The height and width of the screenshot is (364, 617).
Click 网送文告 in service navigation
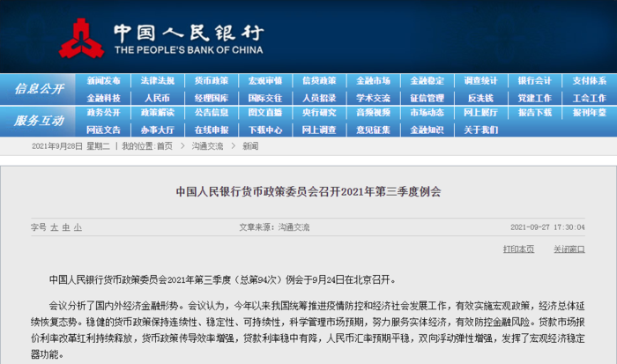pyautogui.click(x=103, y=130)
